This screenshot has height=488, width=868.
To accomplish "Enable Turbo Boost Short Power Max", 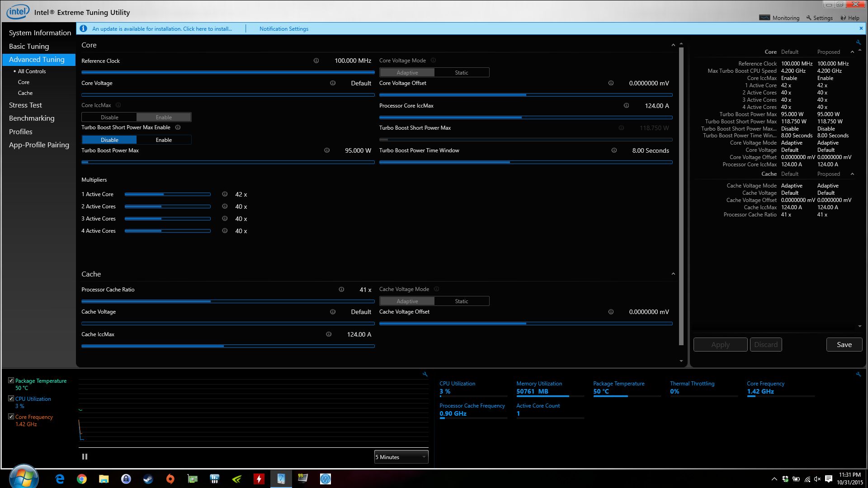I will [164, 140].
